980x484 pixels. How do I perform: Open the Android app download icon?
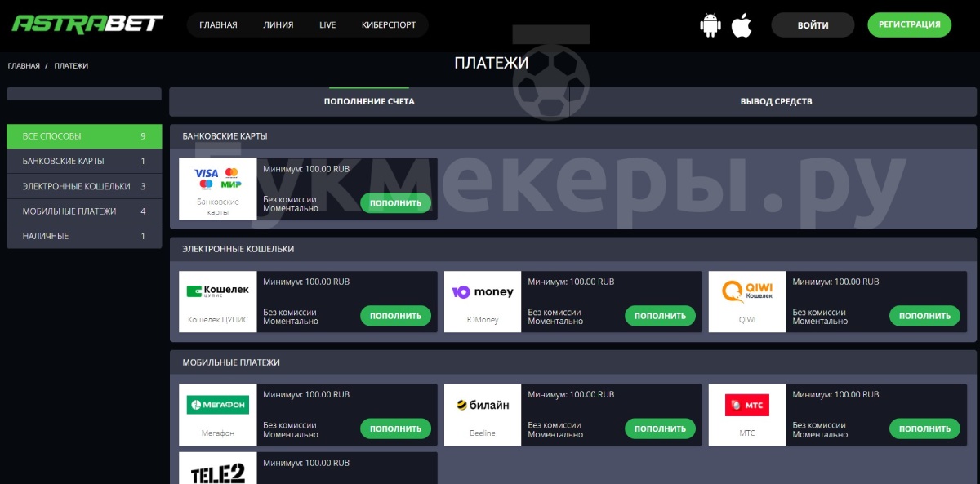point(711,25)
